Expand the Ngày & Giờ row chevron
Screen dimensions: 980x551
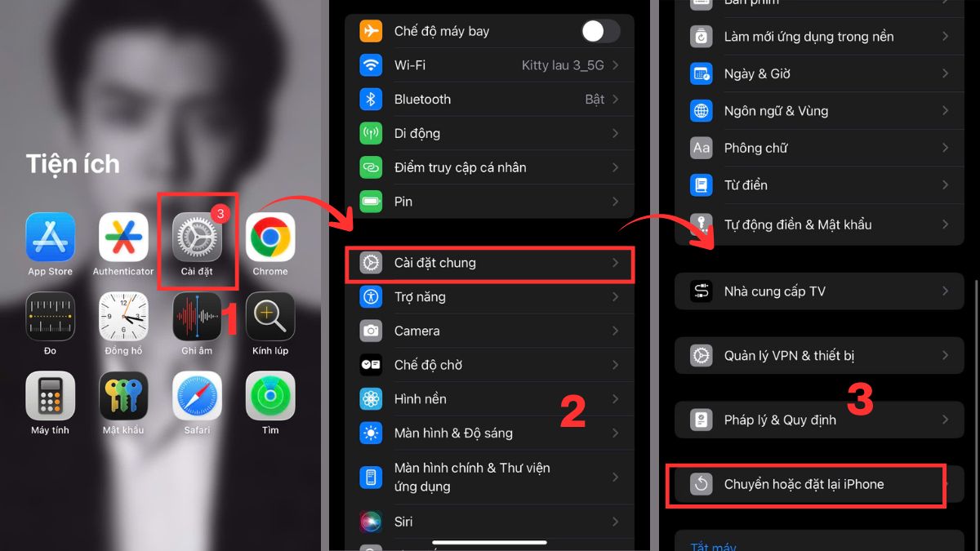[945, 73]
